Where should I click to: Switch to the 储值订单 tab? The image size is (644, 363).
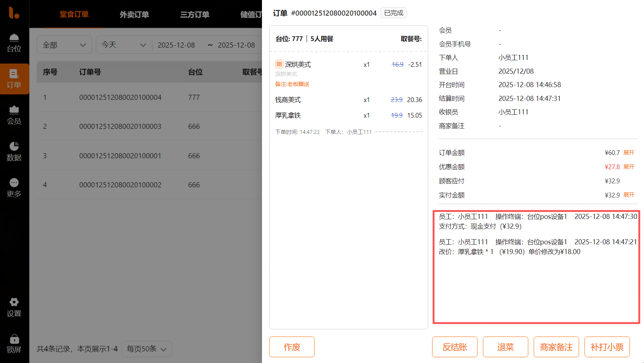251,15
